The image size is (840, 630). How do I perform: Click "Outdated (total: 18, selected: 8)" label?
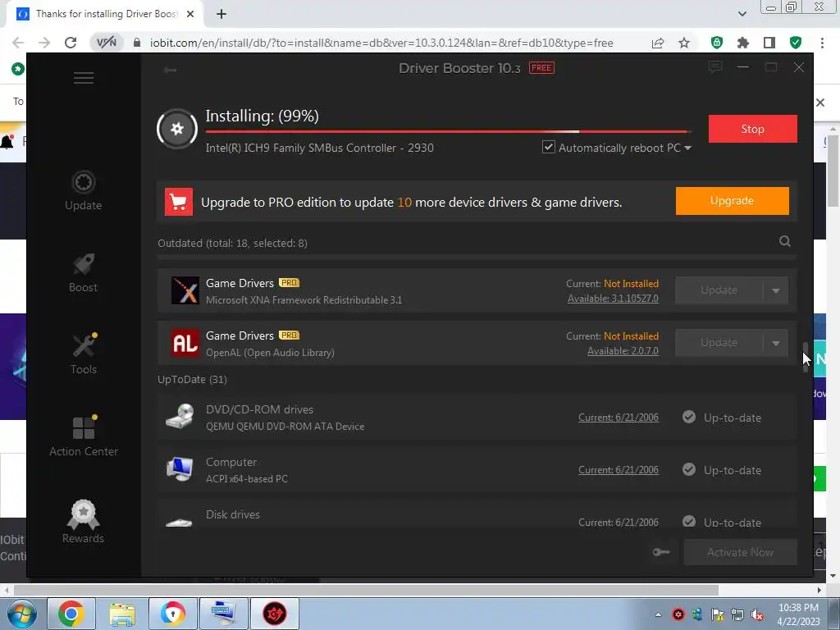coord(232,243)
